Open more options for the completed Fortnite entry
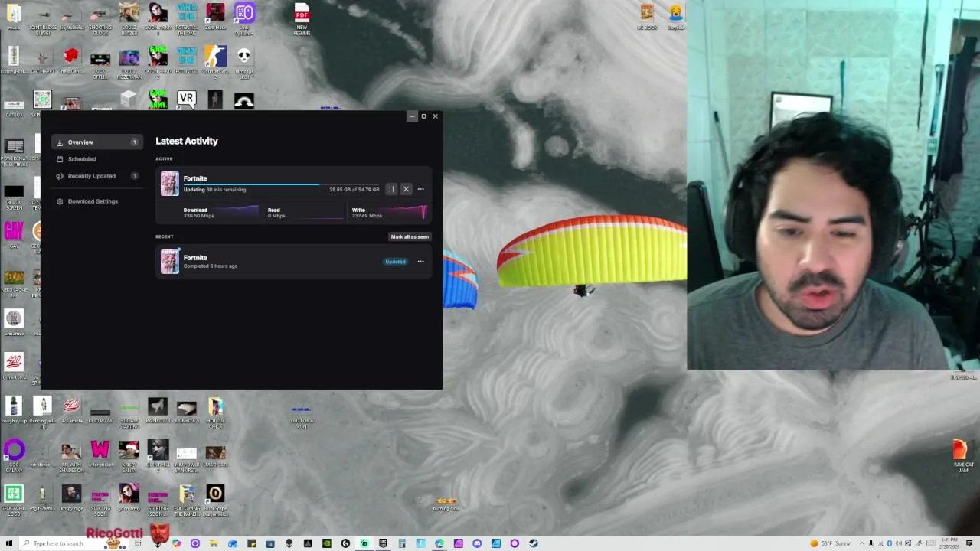 [420, 262]
